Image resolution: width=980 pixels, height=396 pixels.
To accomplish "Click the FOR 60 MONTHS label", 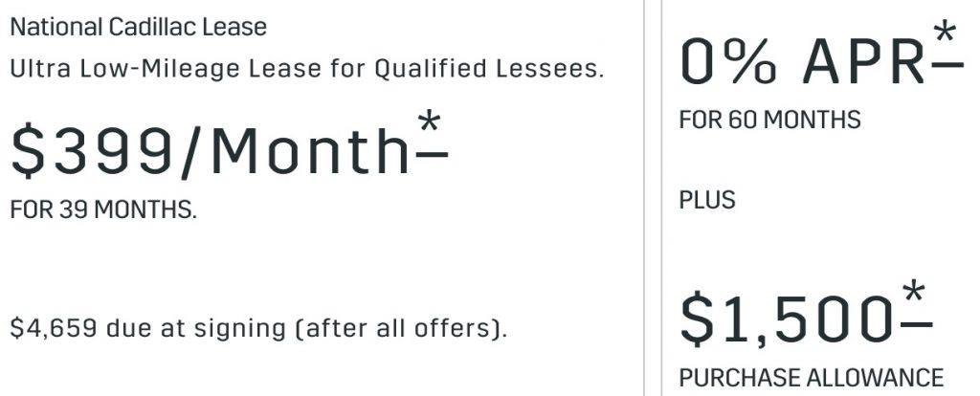I will [x=770, y=120].
